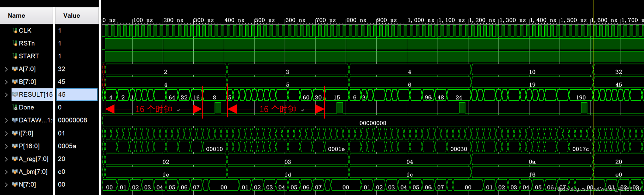
Task: Select the START signal row
Action: tap(27, 56)
